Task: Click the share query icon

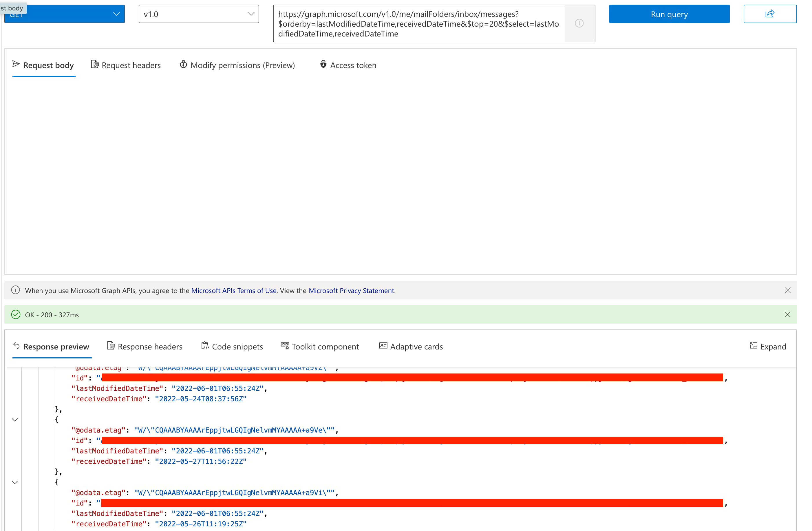Action: coord(770,14)
